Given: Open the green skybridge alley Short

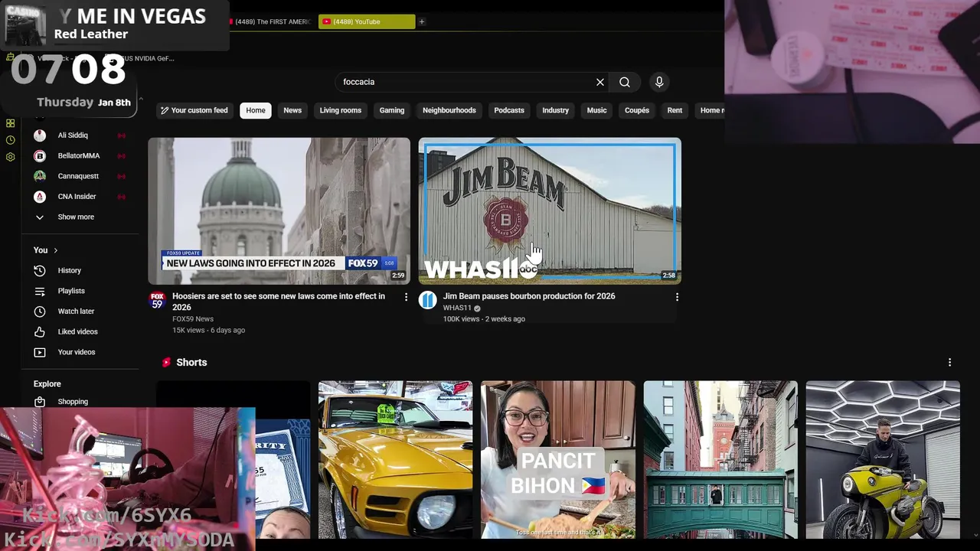Looking at the screenshot, I should (x=720, y=459).
